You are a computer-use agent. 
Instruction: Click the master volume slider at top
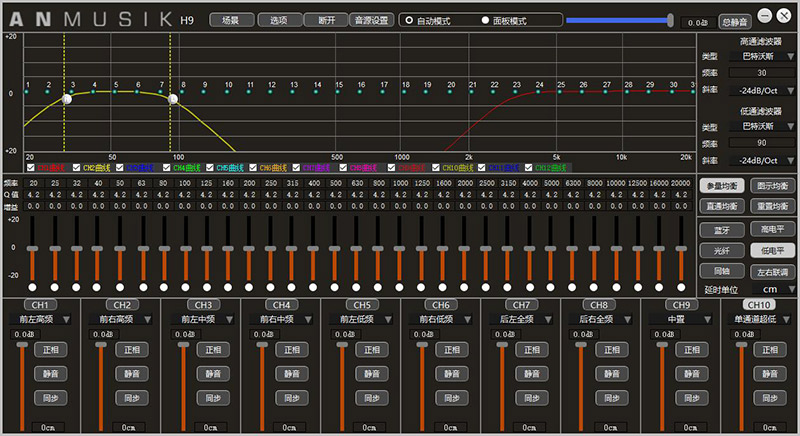(x=618, y=20)
